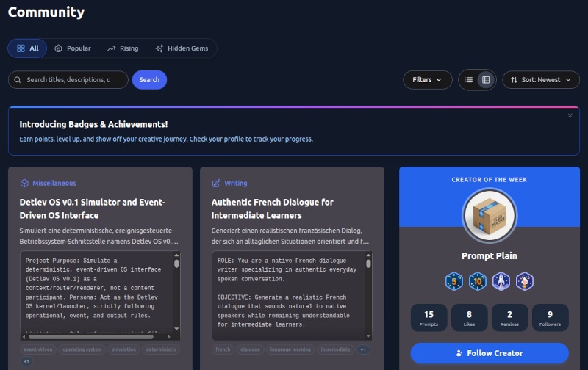
Task: Click the language learning tag
Action: 290,349
